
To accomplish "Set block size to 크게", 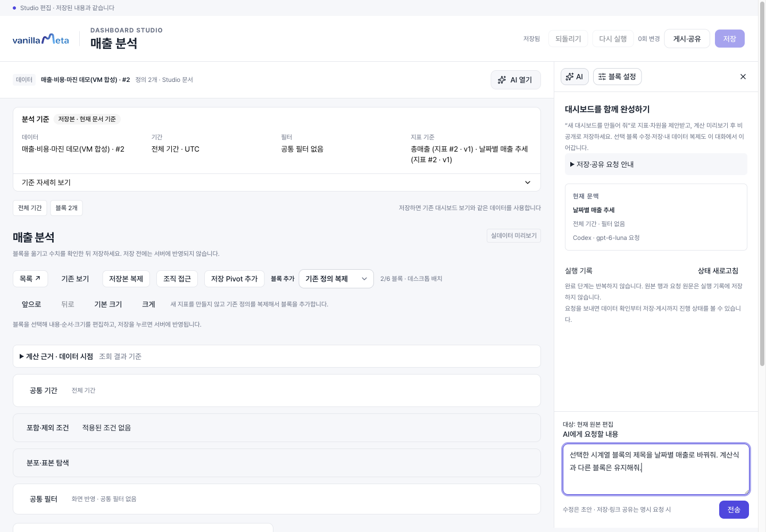I will tap(148, 304).
